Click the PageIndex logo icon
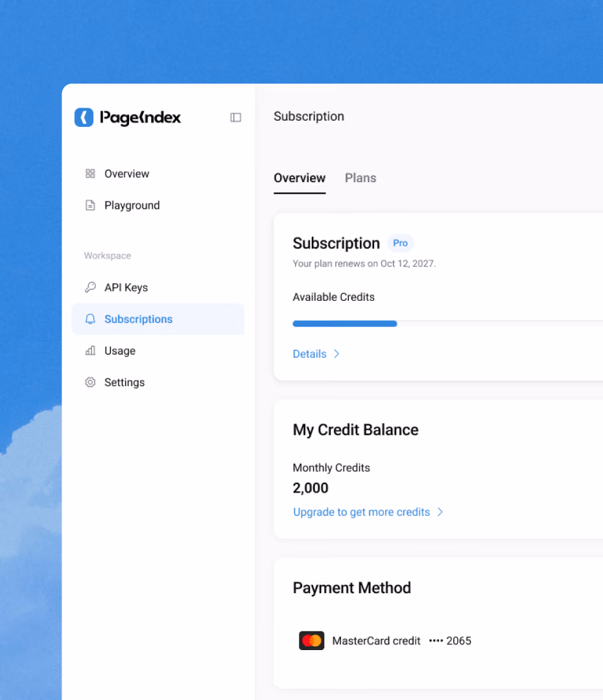 click(84, 117)
